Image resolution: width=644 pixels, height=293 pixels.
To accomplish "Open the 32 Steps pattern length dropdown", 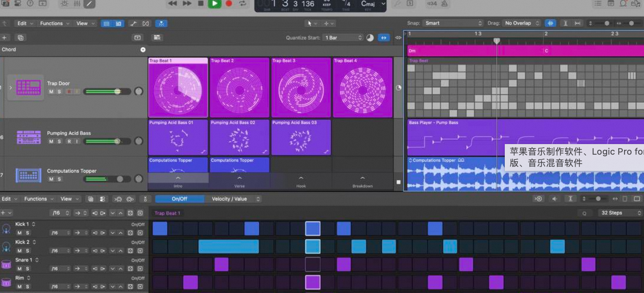I will [x=620, y=213].
